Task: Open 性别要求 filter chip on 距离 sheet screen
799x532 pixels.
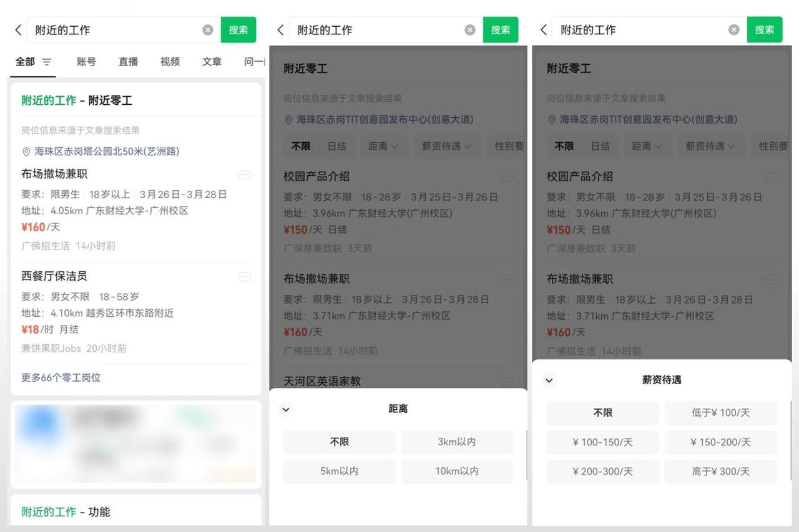Action: tap(507, 146)
